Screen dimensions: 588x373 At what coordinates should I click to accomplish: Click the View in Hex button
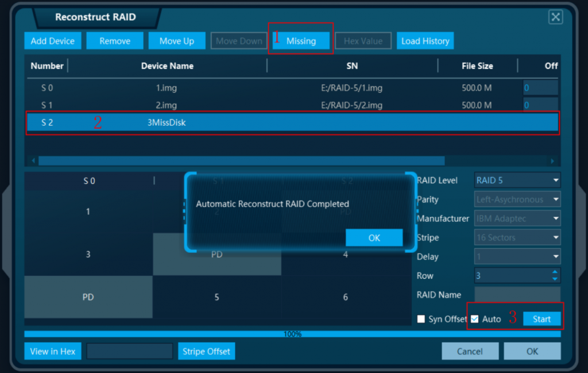click(x=52, y=351)
